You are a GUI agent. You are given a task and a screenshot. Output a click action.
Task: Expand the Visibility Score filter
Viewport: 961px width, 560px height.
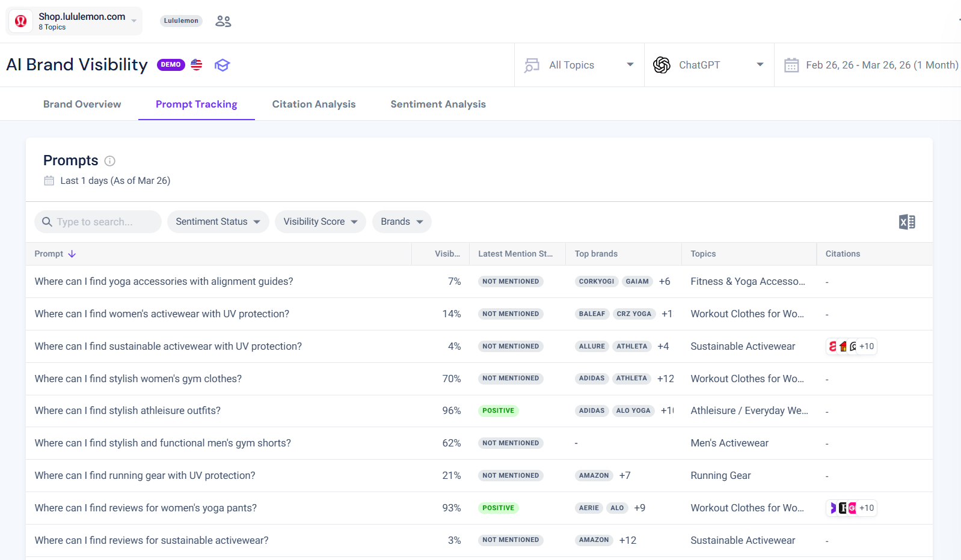coord(321,222)
